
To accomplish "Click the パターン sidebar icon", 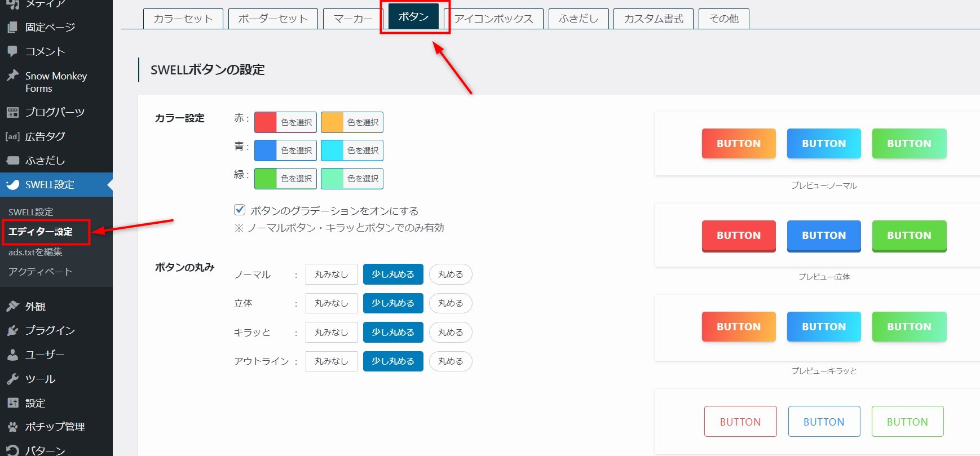I will 12,450.
